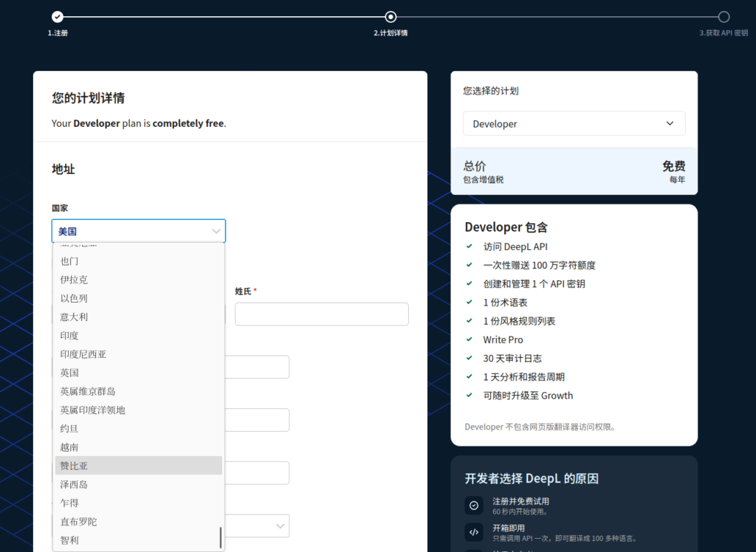Image resolution: width=756 pixels, height=552 pixels.
Task: Click the 包含增值税 text under 总价
Action: click(483, 179)
